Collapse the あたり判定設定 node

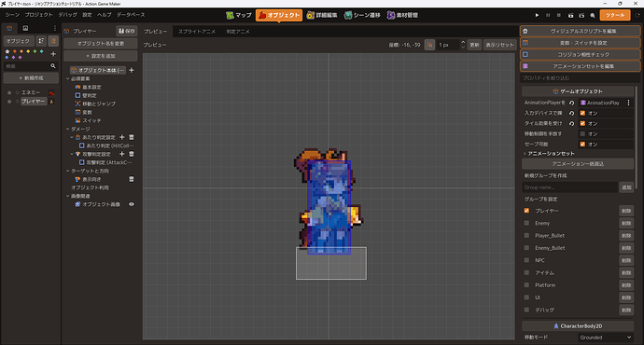pos(72,137)
